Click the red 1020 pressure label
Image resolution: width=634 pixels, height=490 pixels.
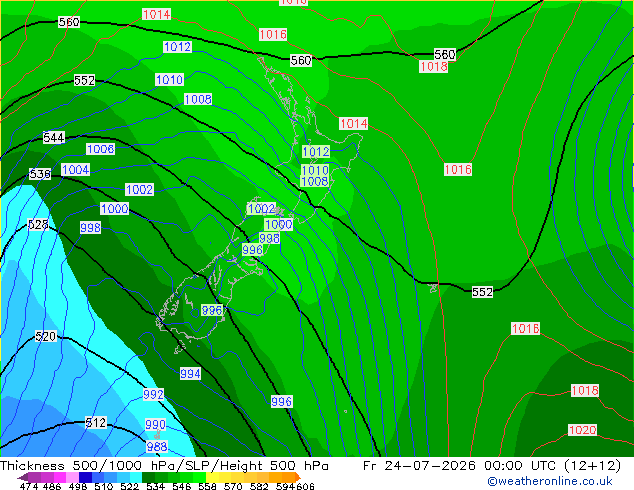point(583,430)
